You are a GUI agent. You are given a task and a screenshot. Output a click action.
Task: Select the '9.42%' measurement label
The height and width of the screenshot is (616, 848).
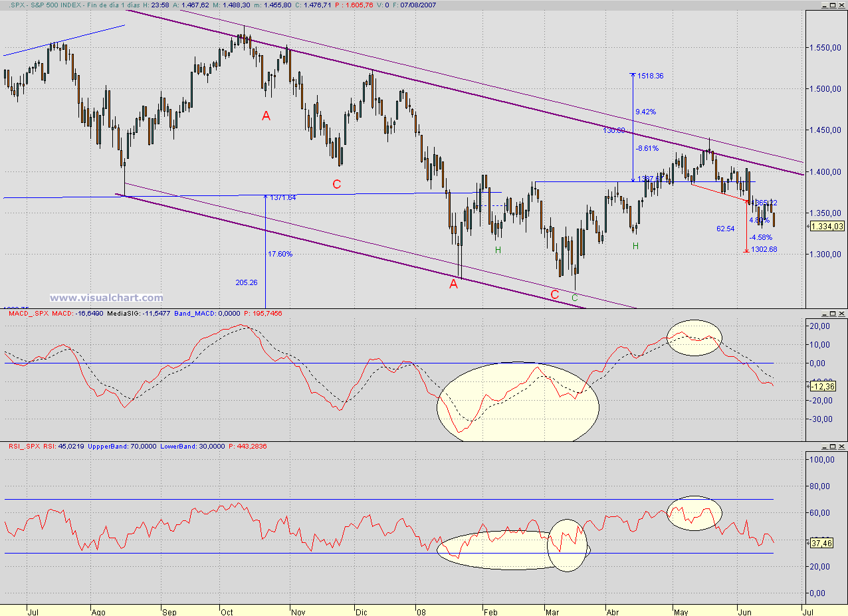(x=645, y=112)
